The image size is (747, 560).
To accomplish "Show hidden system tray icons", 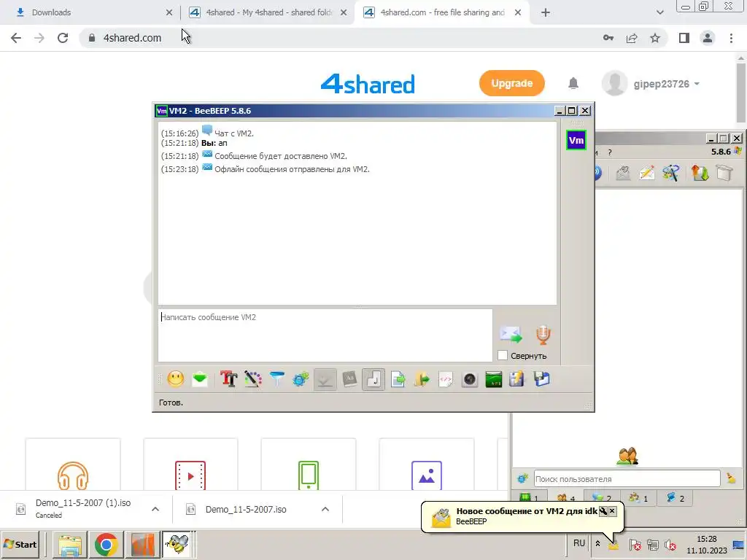I will click(597, 543).
